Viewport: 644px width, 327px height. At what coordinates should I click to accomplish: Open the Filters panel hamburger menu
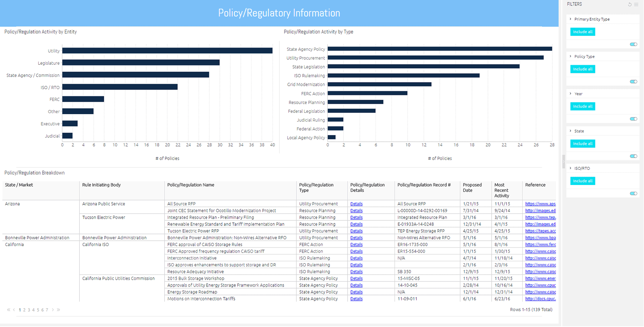636,5
